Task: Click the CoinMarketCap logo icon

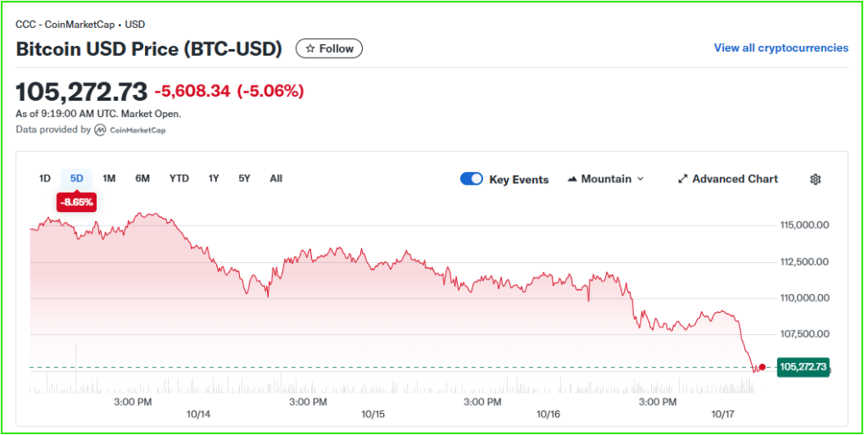Action: (x=100, y=130)
